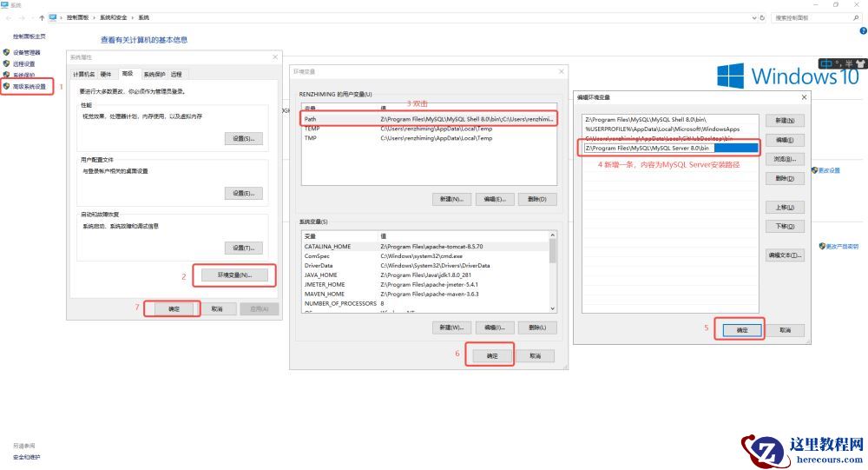Open the blue help question-mark icon
Image resolution: width=868 pixels, height=470 pixels.
pyautogui.click(x=864, y=31)
